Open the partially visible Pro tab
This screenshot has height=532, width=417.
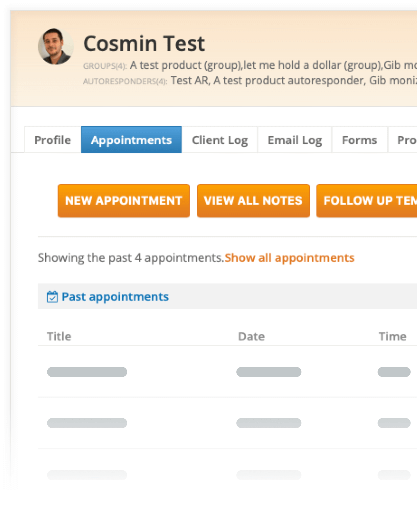click(x=403, y=140)
